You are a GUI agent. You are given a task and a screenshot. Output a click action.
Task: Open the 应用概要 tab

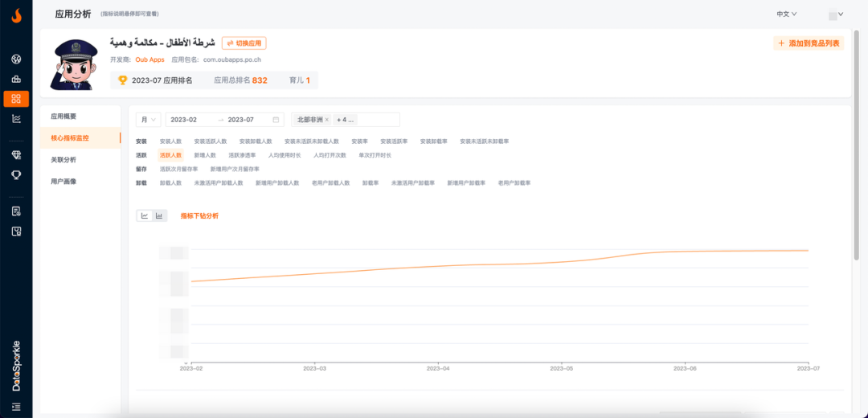[63, 117]
